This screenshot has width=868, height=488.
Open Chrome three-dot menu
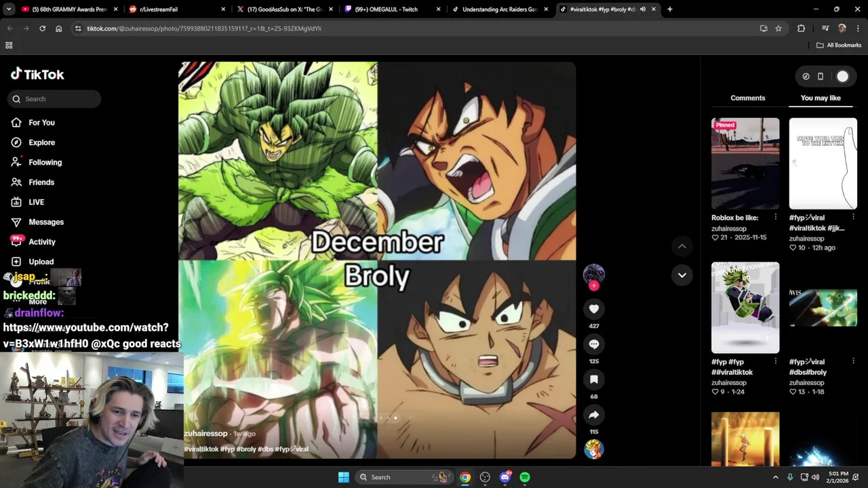point(859,28)
